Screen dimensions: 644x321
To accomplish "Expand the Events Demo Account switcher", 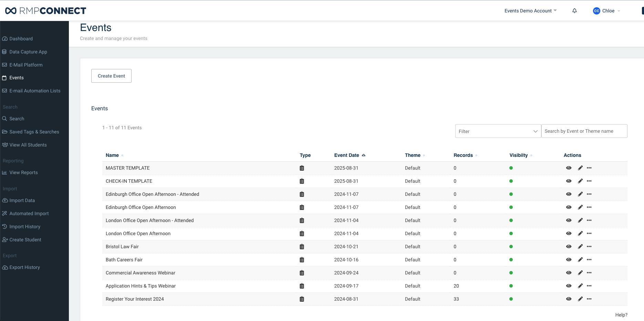I will click(530, 11).
